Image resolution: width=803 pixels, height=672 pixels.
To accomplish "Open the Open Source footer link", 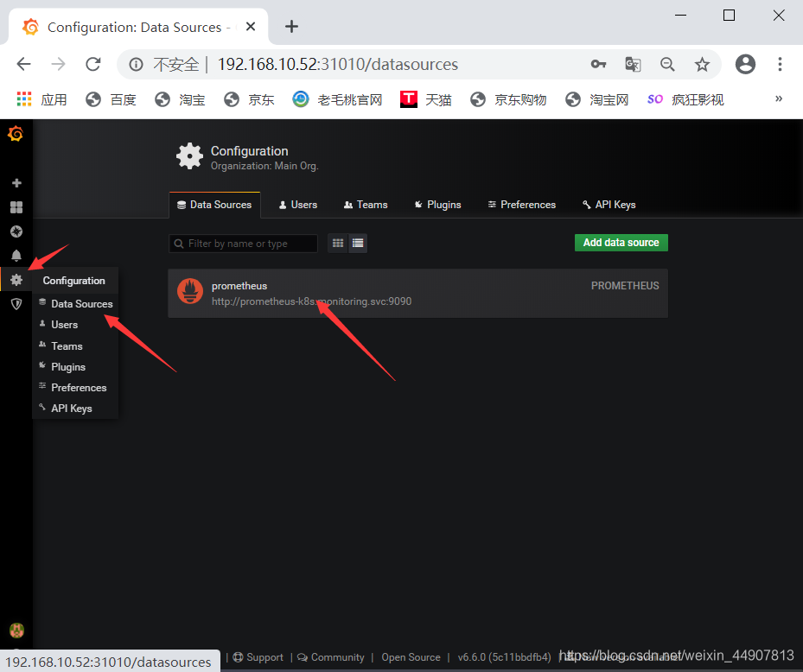I will click(411, 657).
